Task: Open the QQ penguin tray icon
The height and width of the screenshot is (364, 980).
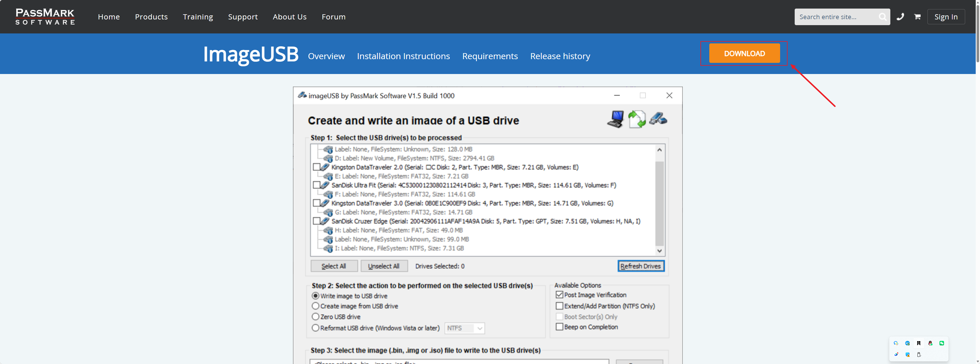Action: coord(930,343)
